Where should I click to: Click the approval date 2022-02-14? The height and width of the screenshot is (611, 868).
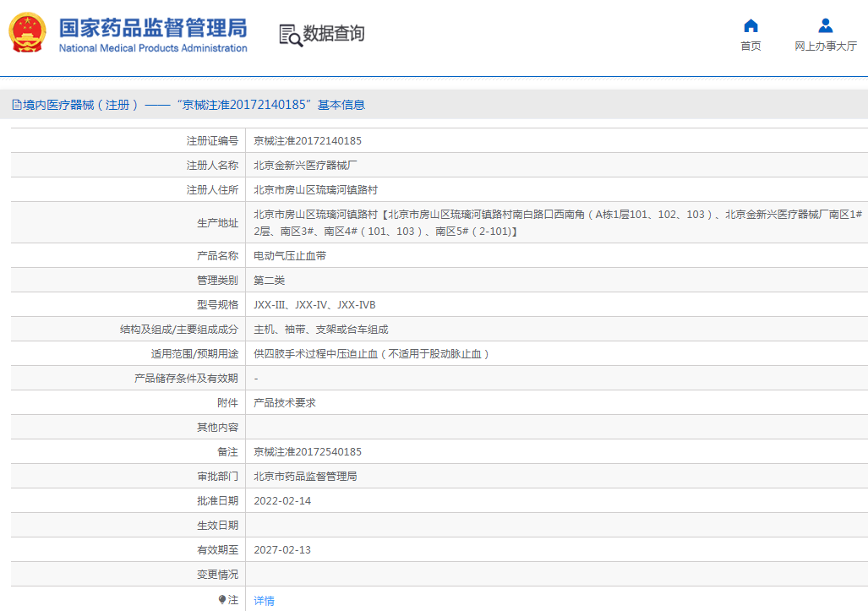tap(282, 501)
